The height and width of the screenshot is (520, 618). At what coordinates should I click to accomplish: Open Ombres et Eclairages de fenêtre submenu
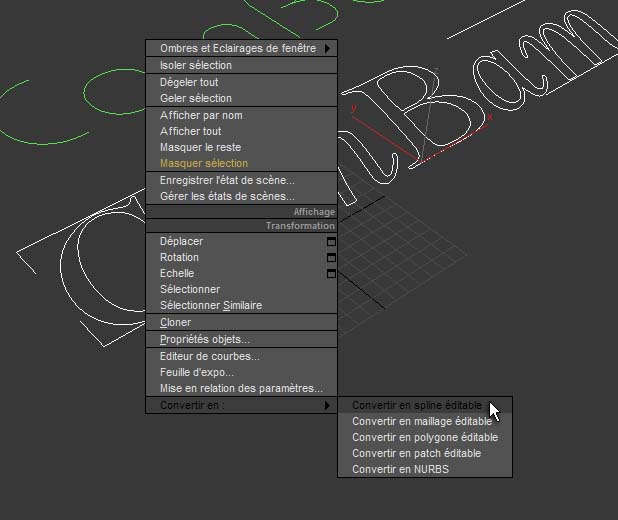[241, 48]
